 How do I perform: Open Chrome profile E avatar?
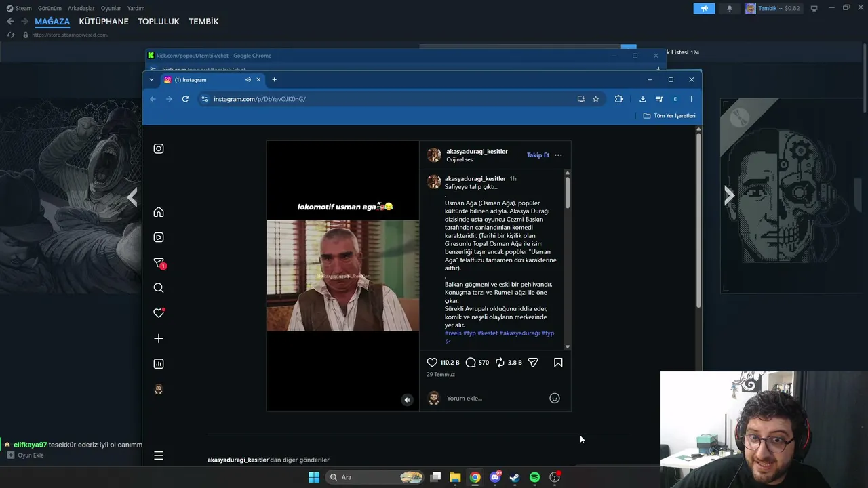click(x=675, y=99)
